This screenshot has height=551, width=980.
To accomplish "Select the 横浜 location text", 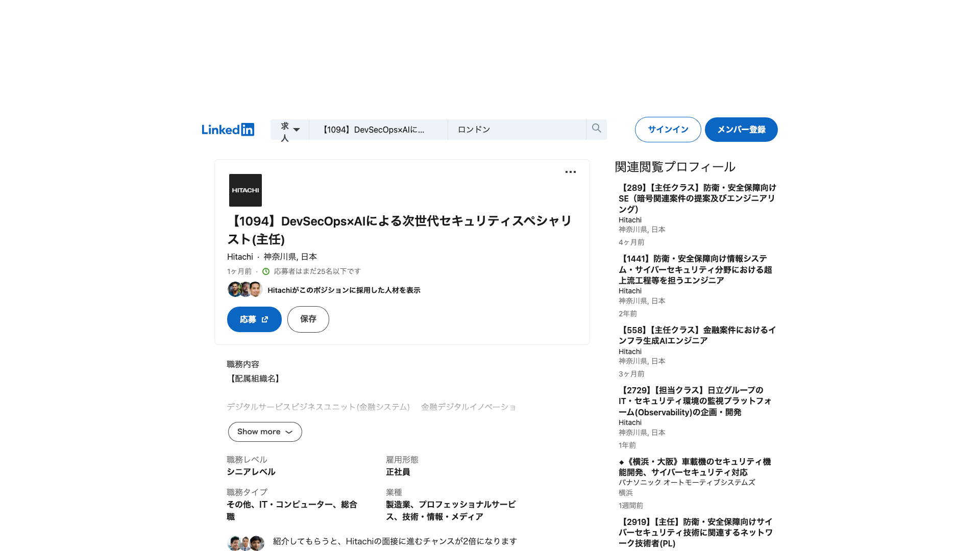I will pyautogui.click(x=626, y=493).
